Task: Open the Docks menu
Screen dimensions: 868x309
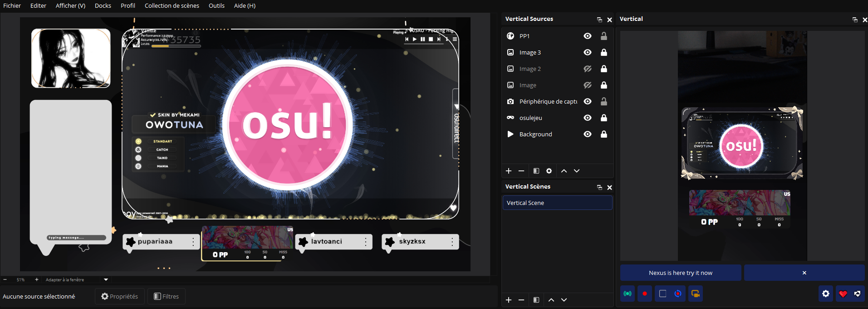Action: [103, 5]
